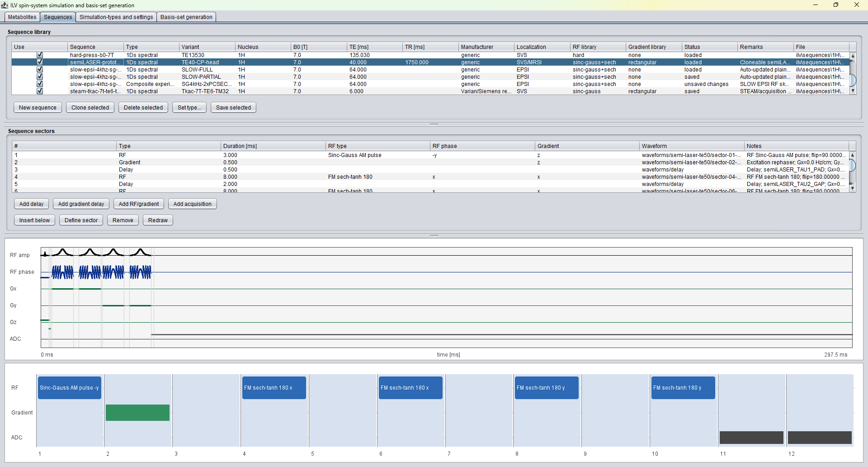
Task: Click sequence sectors scrollbar down arrow
Action: tap(853, 188)
